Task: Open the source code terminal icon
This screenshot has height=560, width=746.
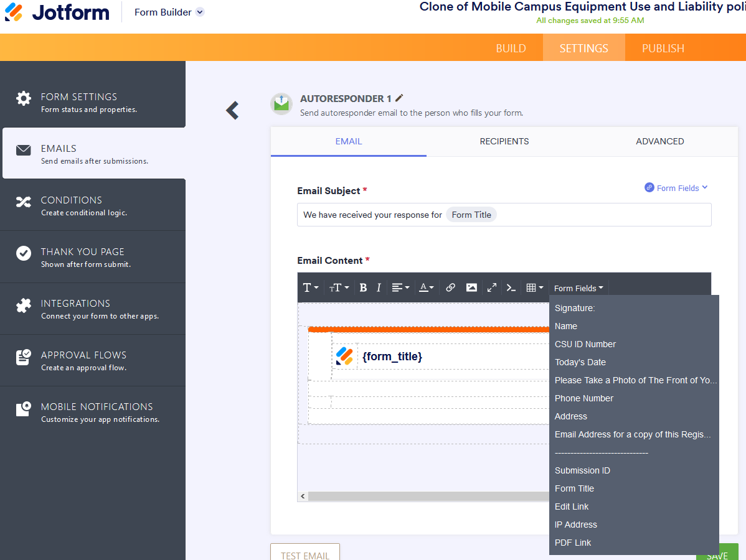Action: 511,287
